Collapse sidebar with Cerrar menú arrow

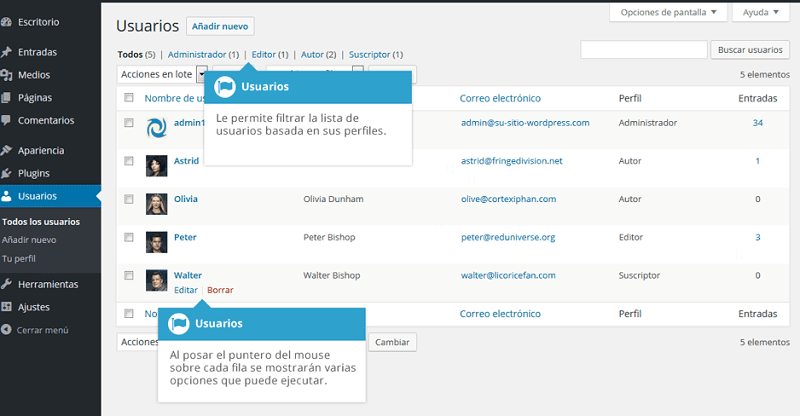click(7, 330)
